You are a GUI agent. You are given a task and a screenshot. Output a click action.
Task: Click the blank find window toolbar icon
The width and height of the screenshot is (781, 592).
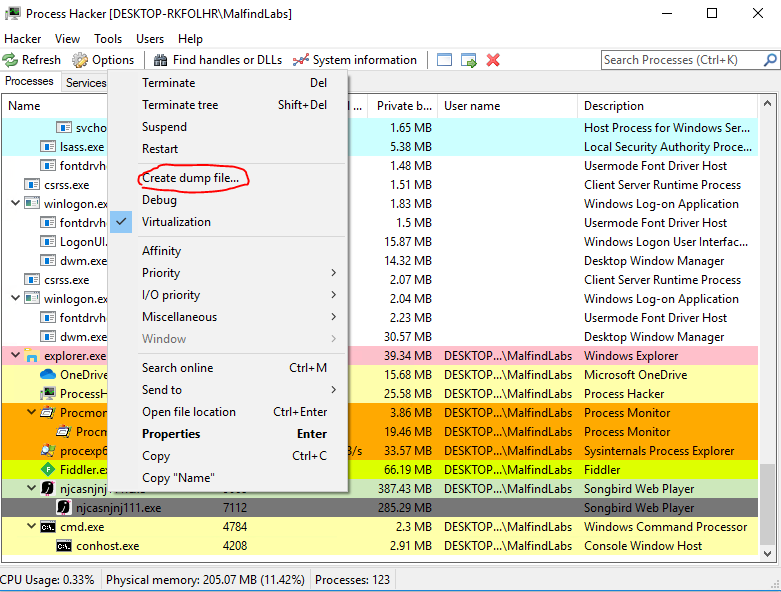[445, 60]
